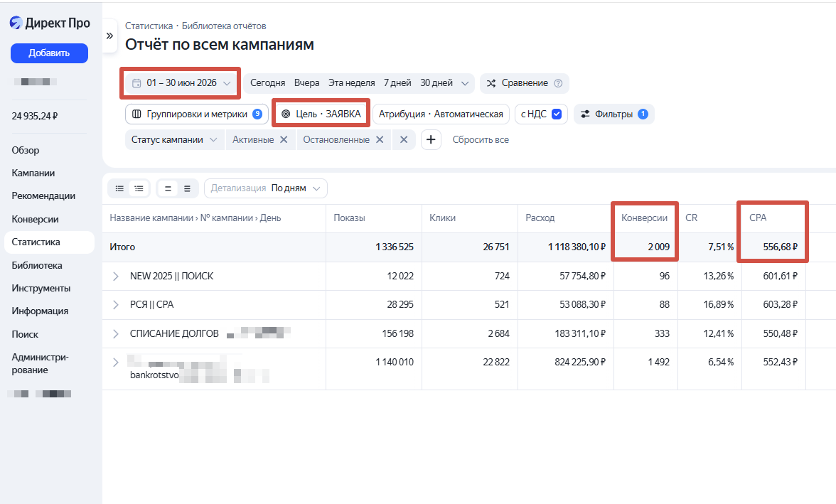The image size is (836, 504).
Task: Open Поиск in the sidebar
Action: [25, 334]
